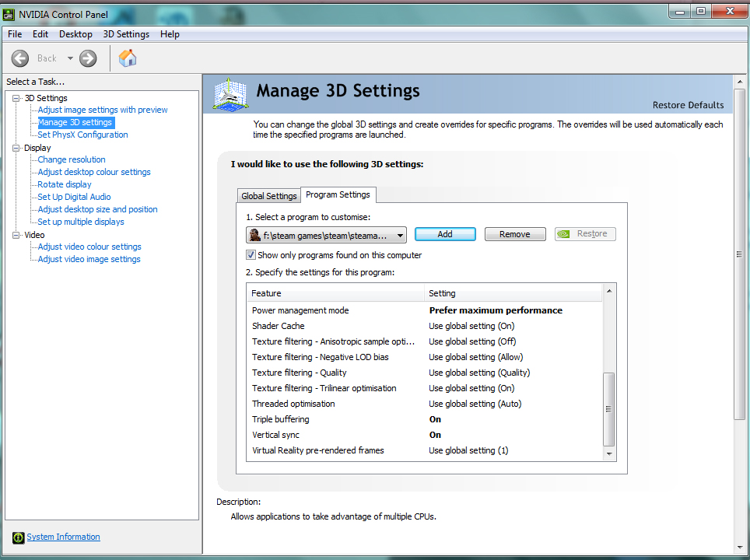The width and height of the screenshot is (750, 560).
Task: Switch to the Global Settings tab
Action: [x=269, y=195]
